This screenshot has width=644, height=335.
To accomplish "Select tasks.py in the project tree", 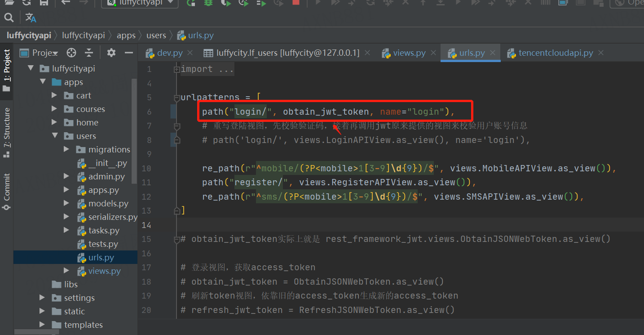I will coord(98,231).
